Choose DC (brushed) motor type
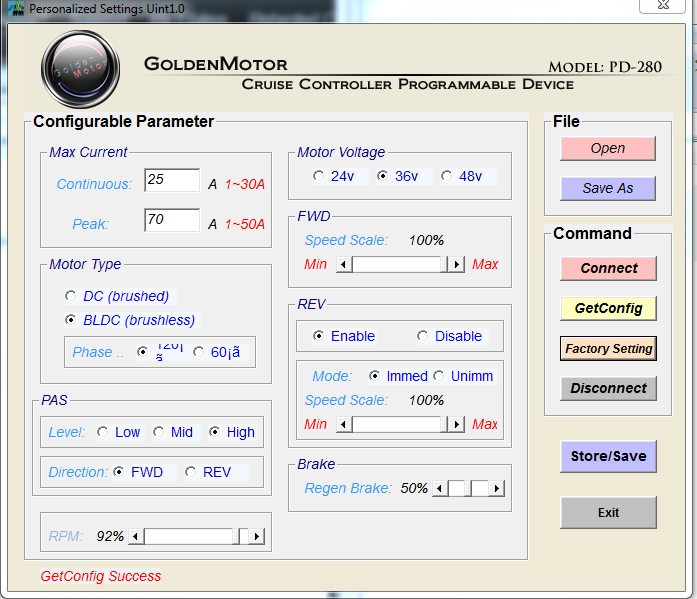Viewport: 697px width, 599px height. (70, 296)
